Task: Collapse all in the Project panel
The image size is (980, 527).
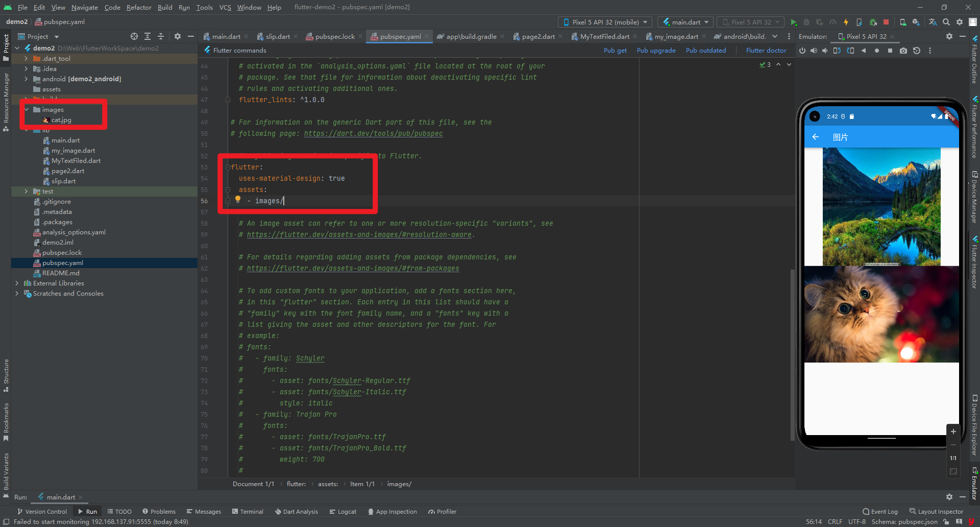Action: pos(161,36)
